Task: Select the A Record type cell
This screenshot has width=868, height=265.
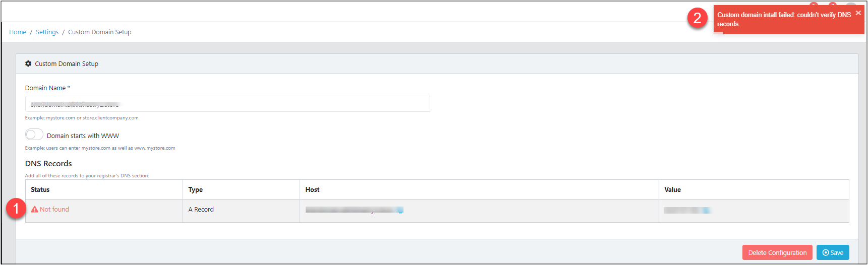Action: (x=241, y=211)
